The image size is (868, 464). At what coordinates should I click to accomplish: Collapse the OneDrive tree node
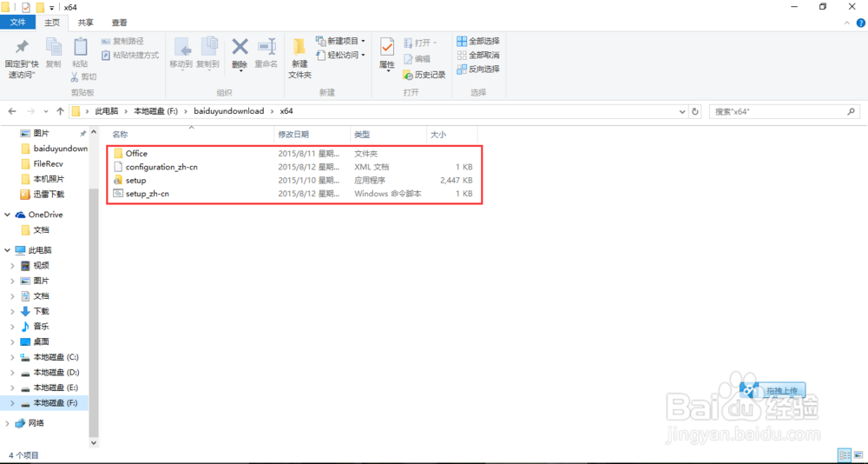(x=7, y=215)
